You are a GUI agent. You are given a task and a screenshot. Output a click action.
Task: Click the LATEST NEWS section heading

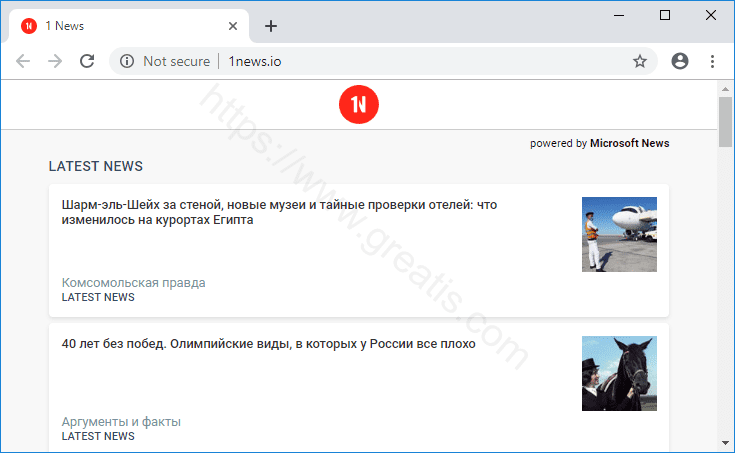[x=96, y=166]
